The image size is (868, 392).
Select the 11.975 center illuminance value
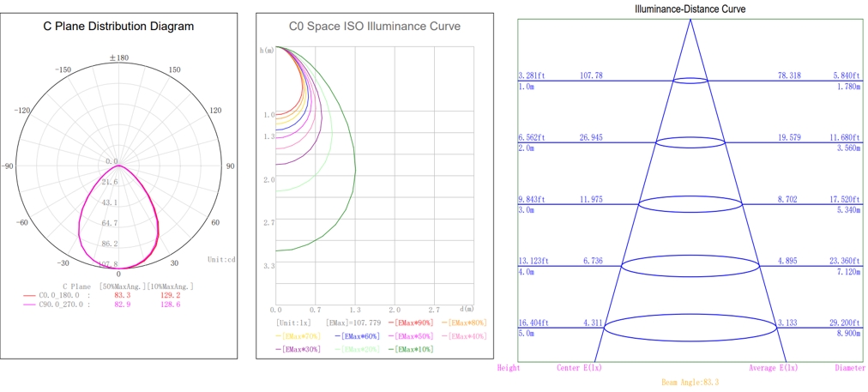tap(591, 199)
